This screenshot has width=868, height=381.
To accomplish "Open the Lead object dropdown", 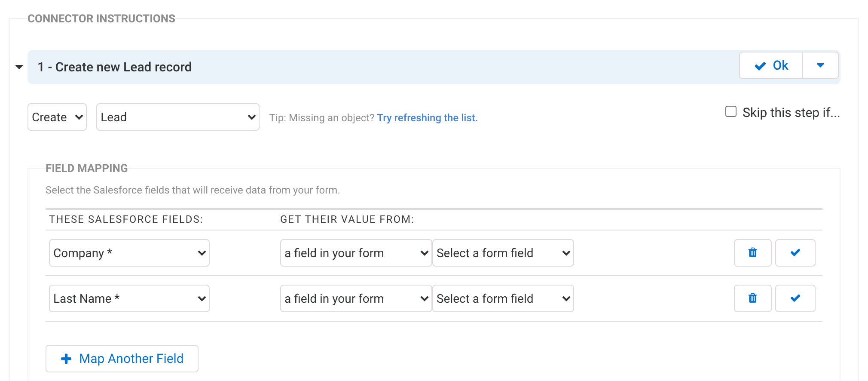I will point(178,117).
